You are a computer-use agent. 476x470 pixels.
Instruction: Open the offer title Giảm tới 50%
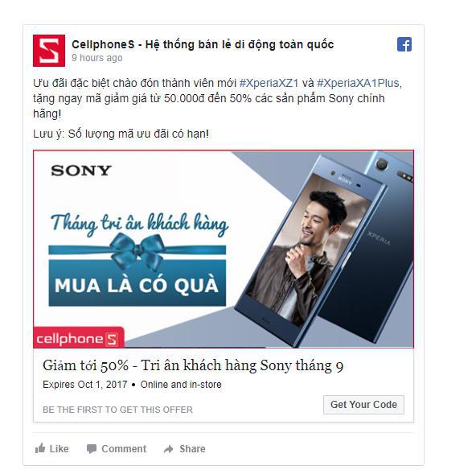click(x=193, y=365)
